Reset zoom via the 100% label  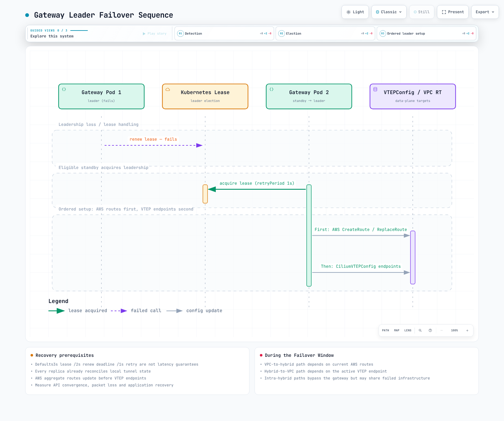click(x=455, y=330)
